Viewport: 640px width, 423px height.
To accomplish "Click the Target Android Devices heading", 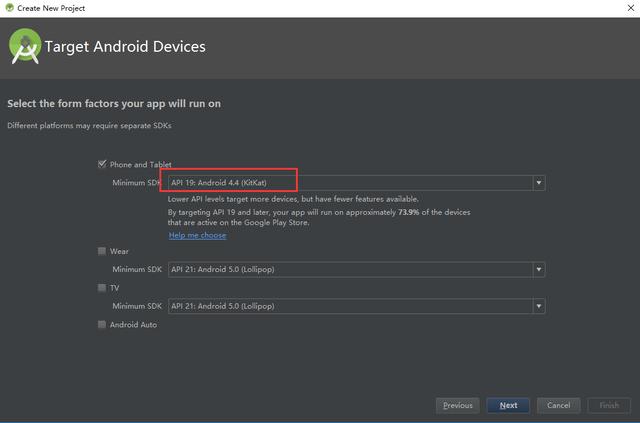I will (x=125, y=47).
